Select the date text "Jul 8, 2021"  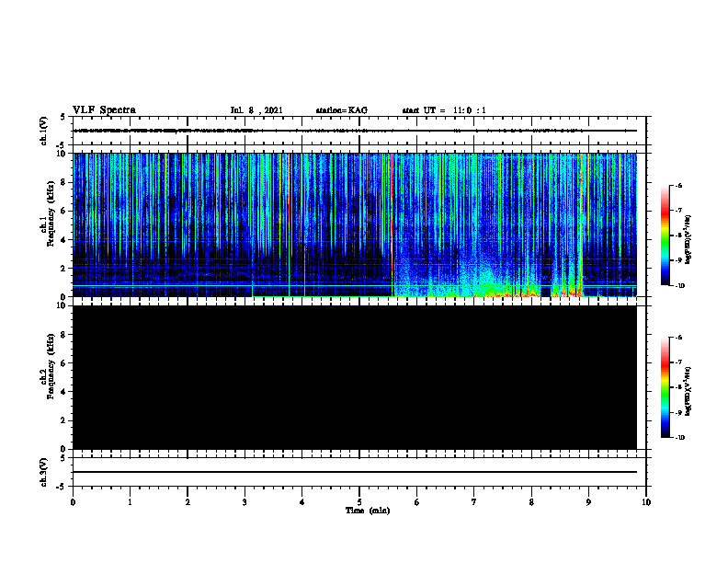256,110
